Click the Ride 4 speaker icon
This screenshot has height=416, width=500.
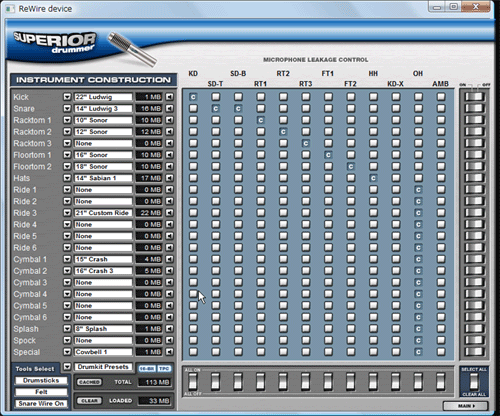(170, 224)
